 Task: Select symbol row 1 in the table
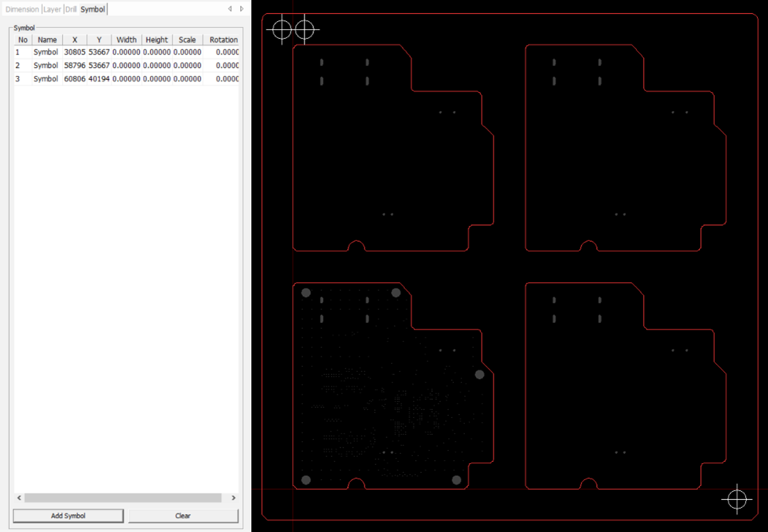(45, 53)
